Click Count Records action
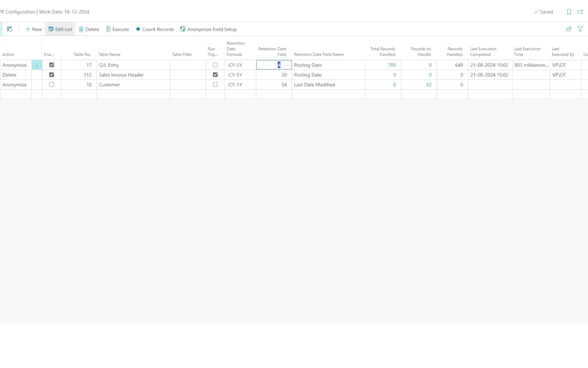 tap(155, 29)
